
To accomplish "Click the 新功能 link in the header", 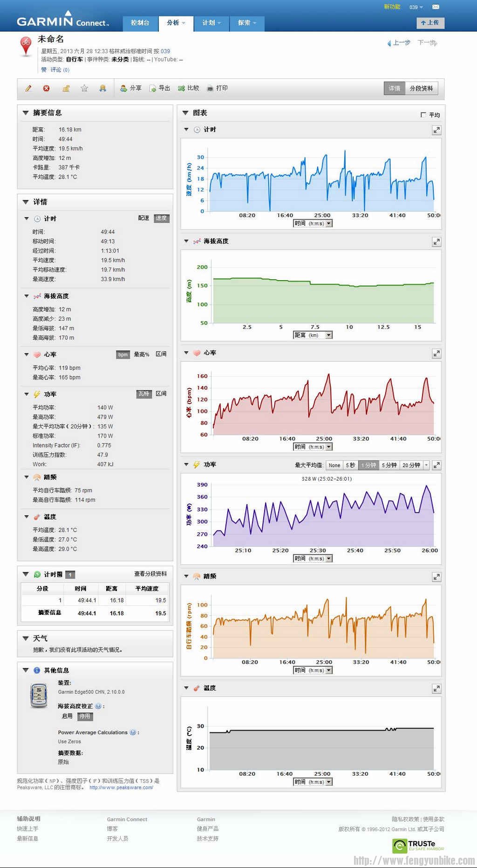I will coord(392,7).
